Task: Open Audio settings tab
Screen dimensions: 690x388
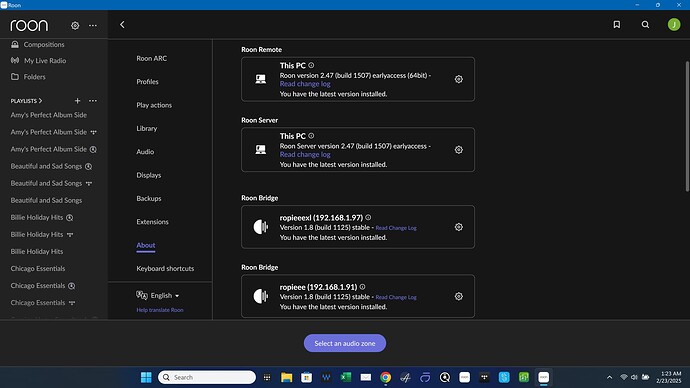Action: pyautogui.click(x=145, y=151)
